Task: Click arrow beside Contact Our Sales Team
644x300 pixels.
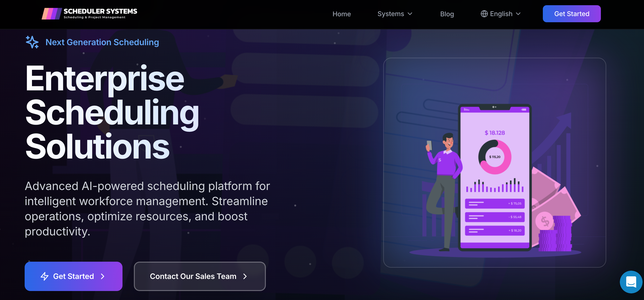Action: [x=245, y=276]
